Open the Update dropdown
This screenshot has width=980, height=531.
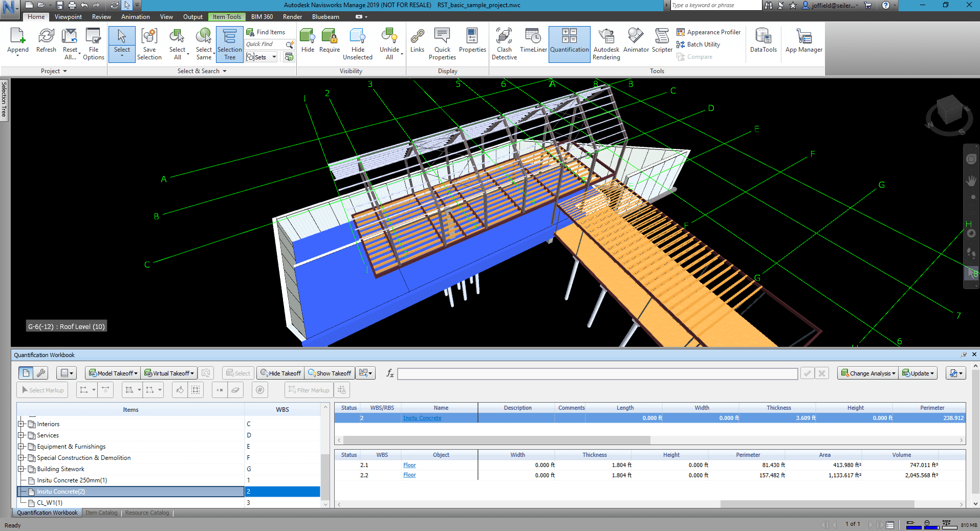tap(918, 373)
